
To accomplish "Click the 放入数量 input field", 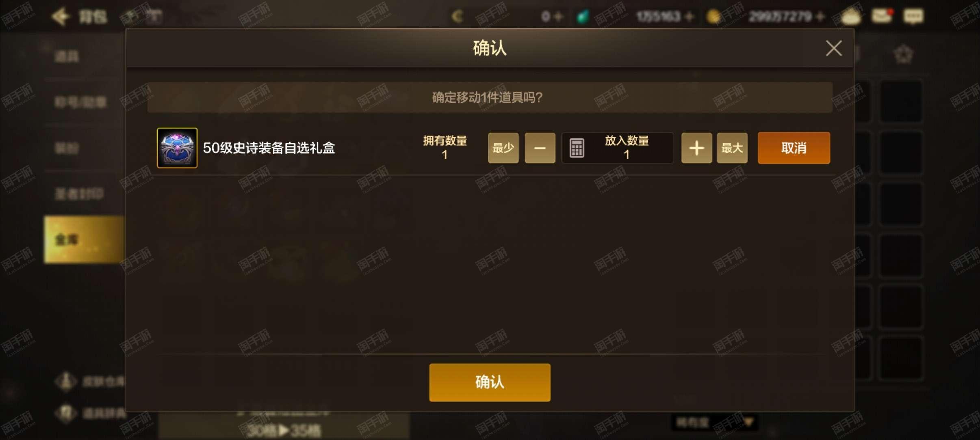I will pos(618,148).
